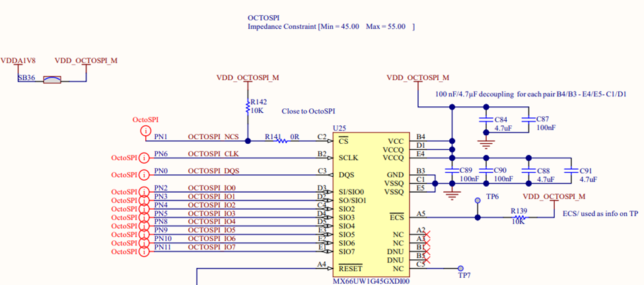
Task: Click the OCTOSPI_IO3 net label
Action: (211, 213)
